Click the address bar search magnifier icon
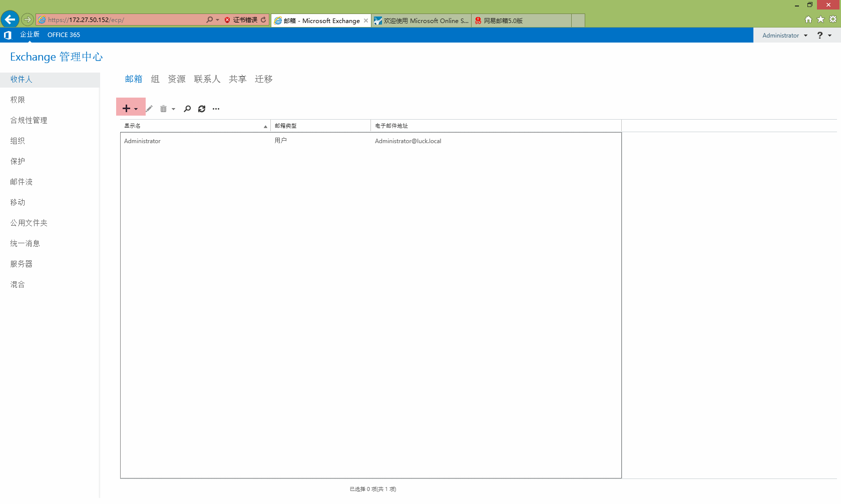This screenshot has width=841, height=504. click(x=209, y=20)
